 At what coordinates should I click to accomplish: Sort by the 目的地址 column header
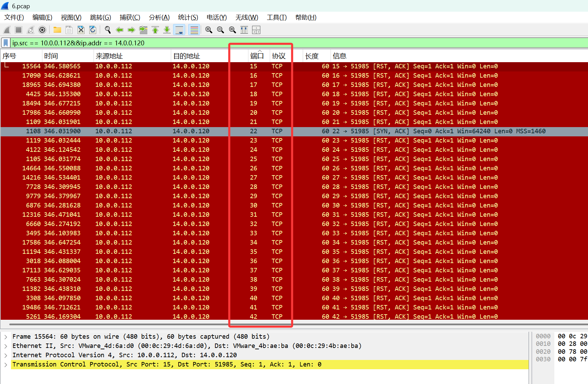coord(209,56)
